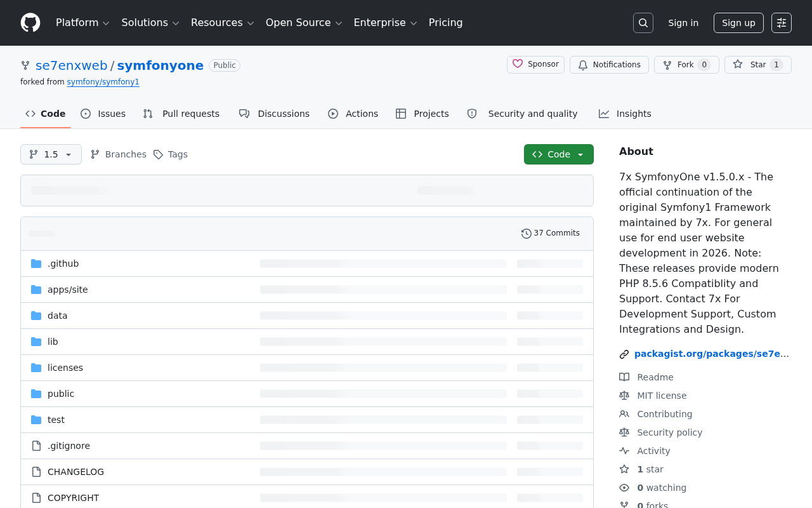Switch to the Projects tab
Image resolution: width=812 pixels, height=508 pixels.
422,114
